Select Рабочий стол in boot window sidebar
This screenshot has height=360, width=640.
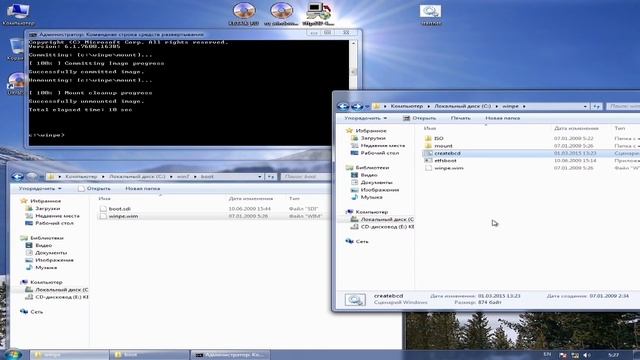(54, 223)
